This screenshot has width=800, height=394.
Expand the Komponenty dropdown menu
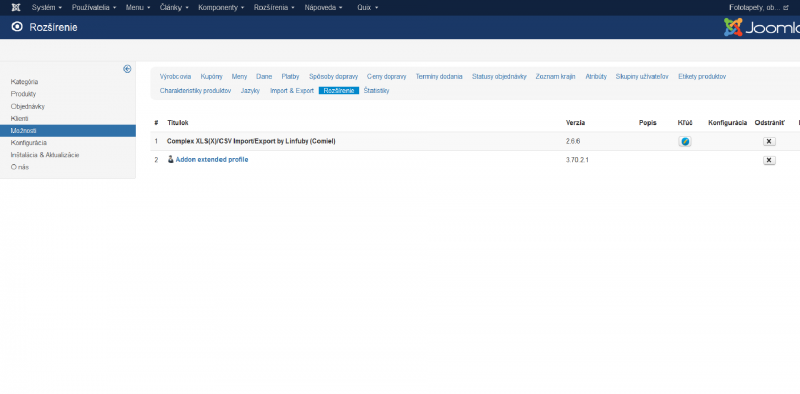[x=221, y=8]
